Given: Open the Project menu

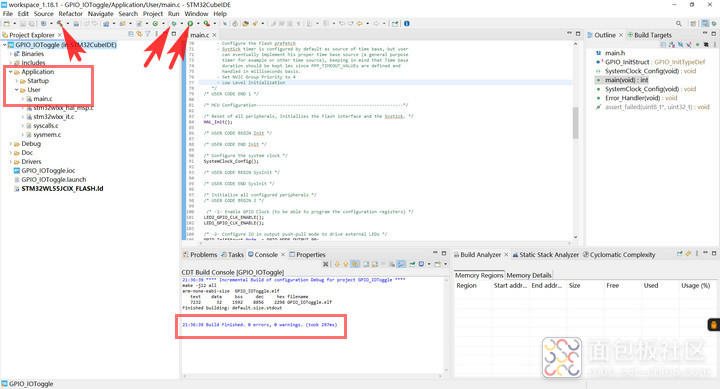Looking at the screenshot, I should click(x=153, y=14).
